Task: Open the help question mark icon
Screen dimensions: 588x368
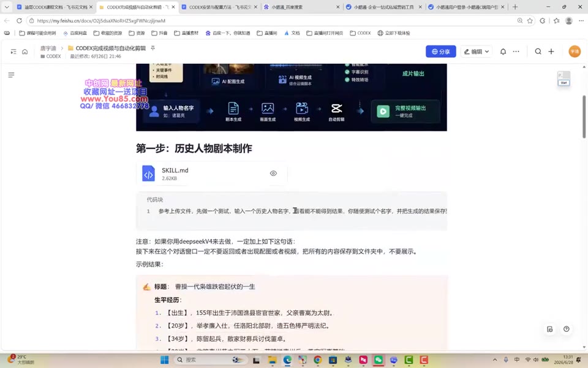Action: 566,329
